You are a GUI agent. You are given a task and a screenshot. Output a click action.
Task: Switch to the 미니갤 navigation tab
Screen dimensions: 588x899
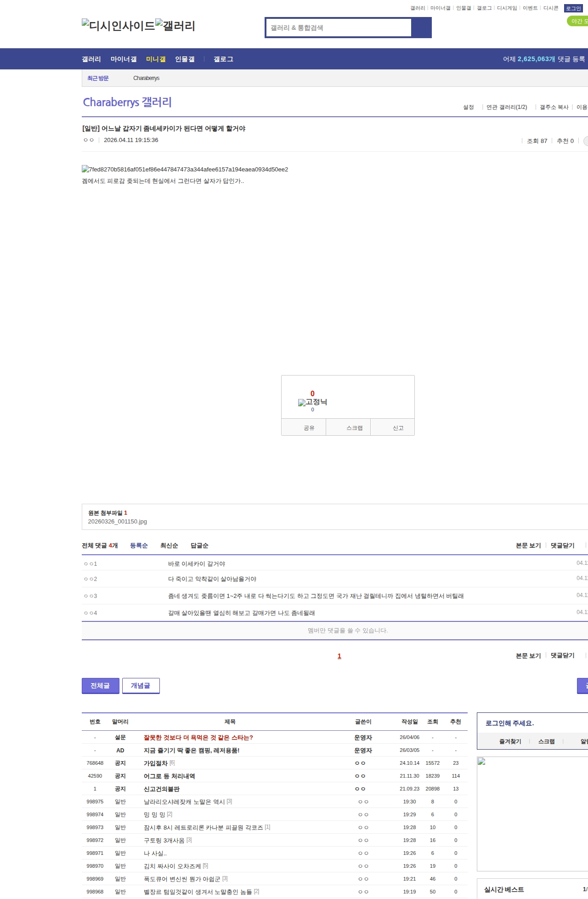[156, 59]
